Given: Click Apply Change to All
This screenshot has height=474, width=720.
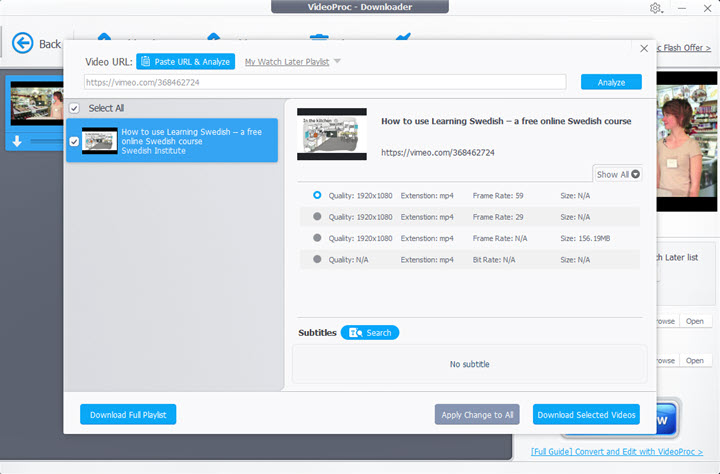Looking at the screenshot, I should coord(477,415).
